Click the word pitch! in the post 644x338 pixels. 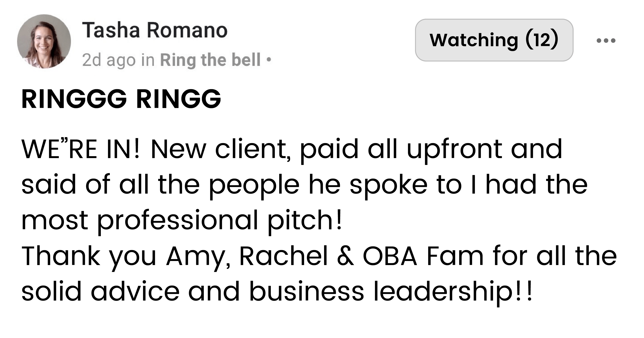coord(305,221)
